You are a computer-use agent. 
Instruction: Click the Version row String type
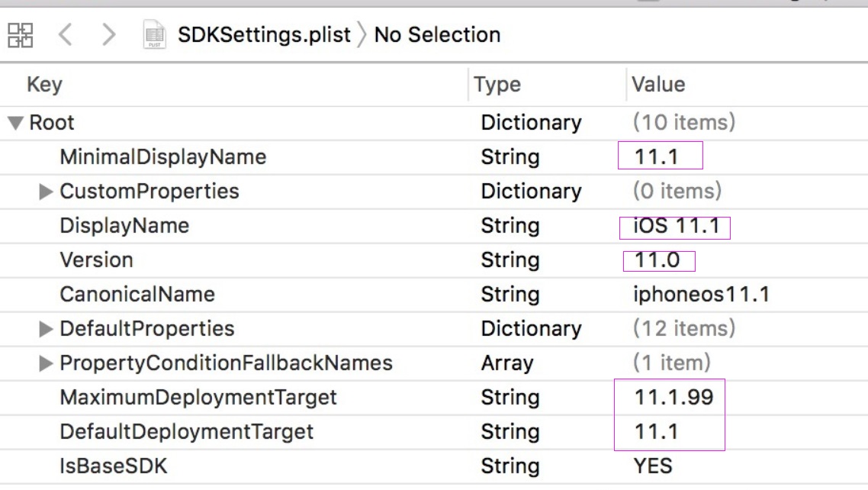click(x=510, y=260)
